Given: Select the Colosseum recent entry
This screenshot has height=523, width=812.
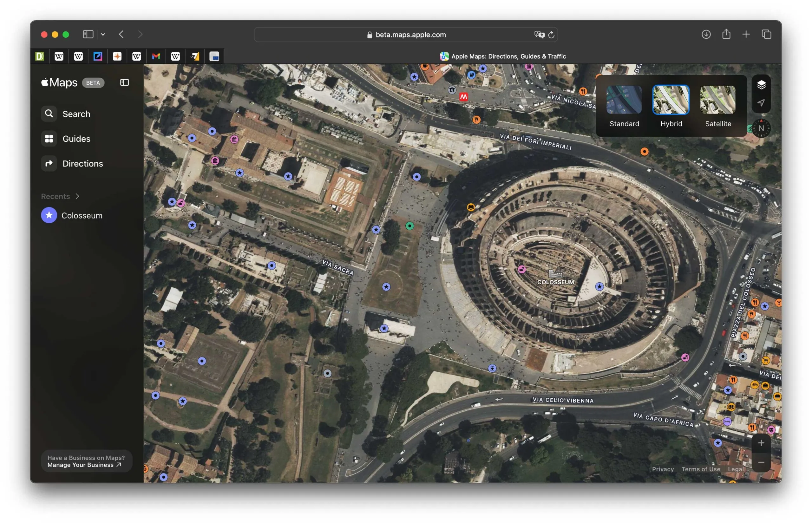Looking at the screenshot, I should [82, 215].
